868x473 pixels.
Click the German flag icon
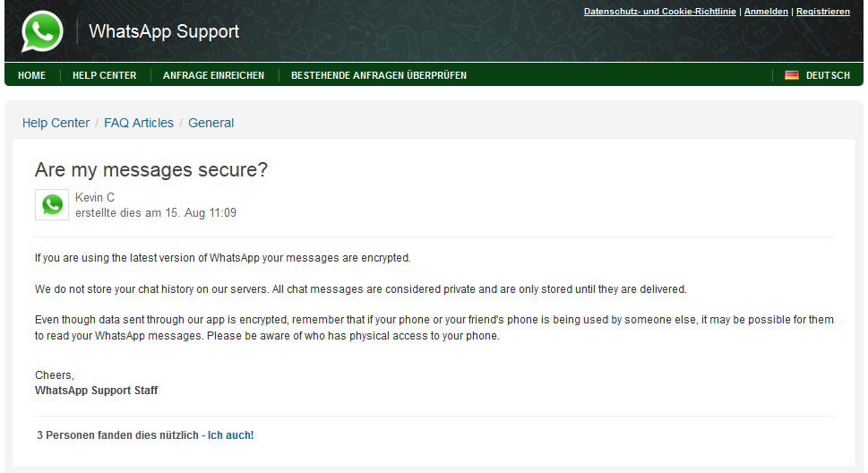(x=792, y=75)
